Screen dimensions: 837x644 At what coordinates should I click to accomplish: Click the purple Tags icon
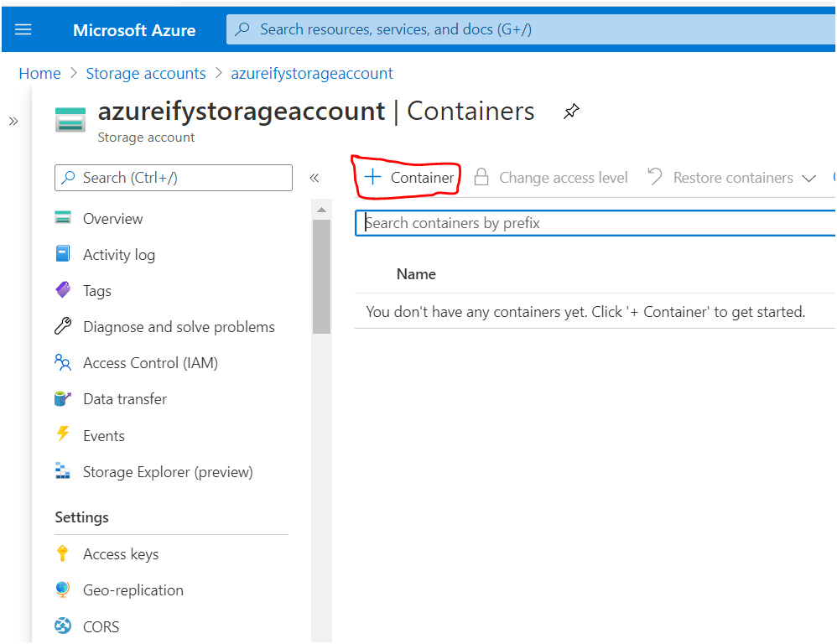[63, 290]
